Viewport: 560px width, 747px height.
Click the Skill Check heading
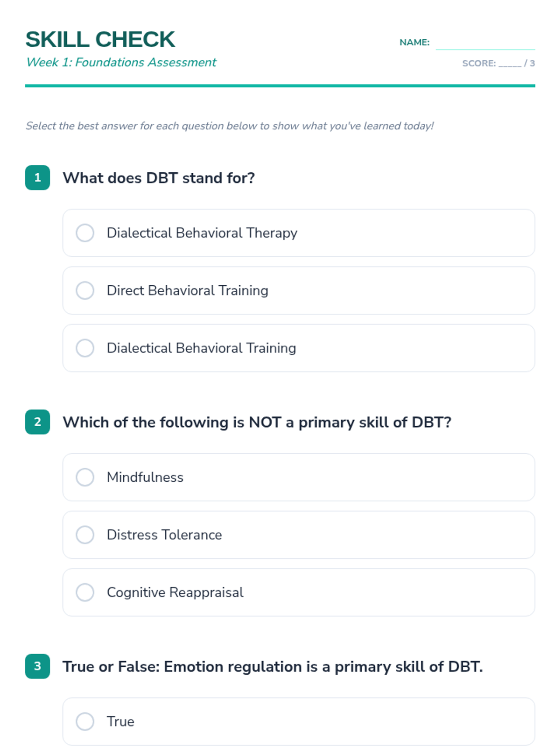click(100, 39)
